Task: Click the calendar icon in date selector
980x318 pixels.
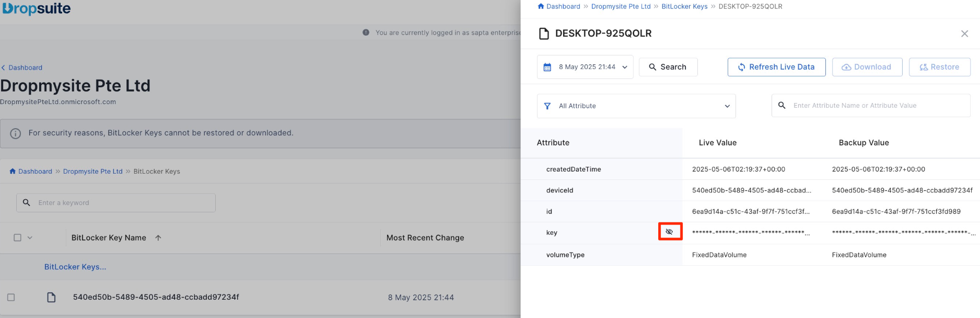Action: pos(547,67)
